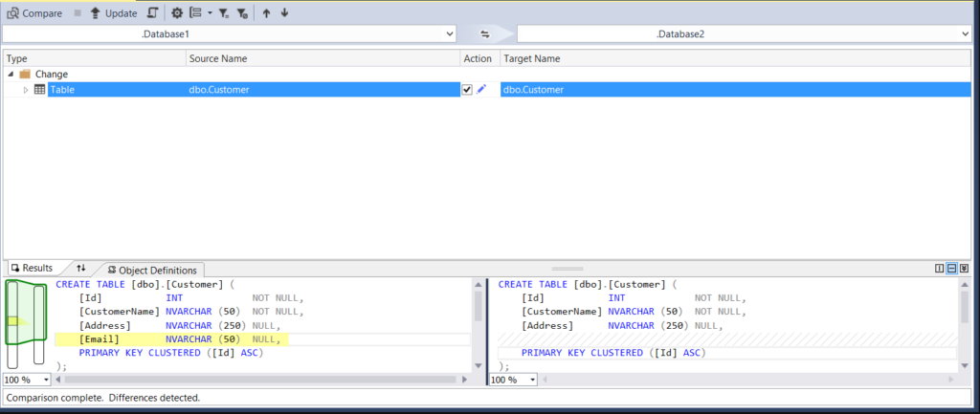
Task: Click the green diff overview map
Action: (x=25, y=313)
